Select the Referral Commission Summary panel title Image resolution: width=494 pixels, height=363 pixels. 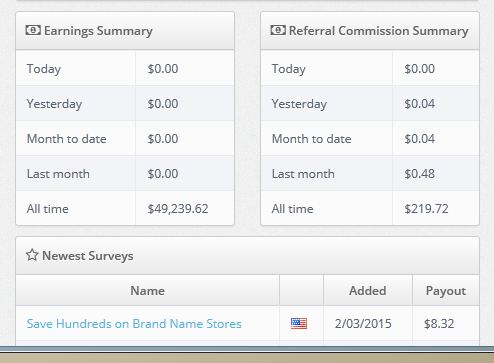(378, 31)
